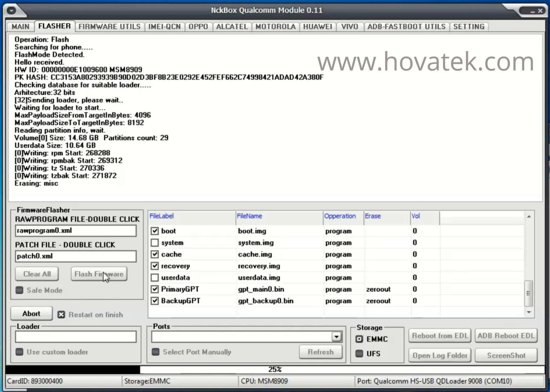The height and width of the screenshot is (392, 550).
Task: Click the Loader path input field
Action: [x=76, y=337]
